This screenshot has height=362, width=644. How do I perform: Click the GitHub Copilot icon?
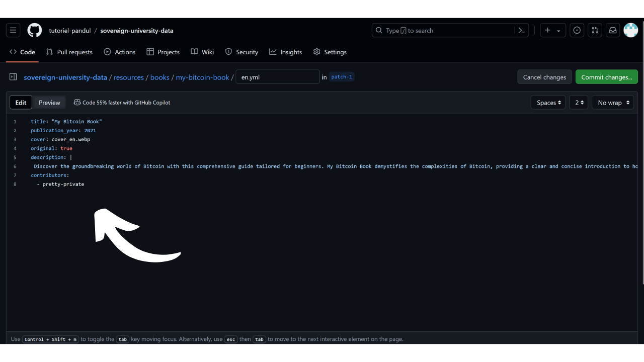coord(77,103)
